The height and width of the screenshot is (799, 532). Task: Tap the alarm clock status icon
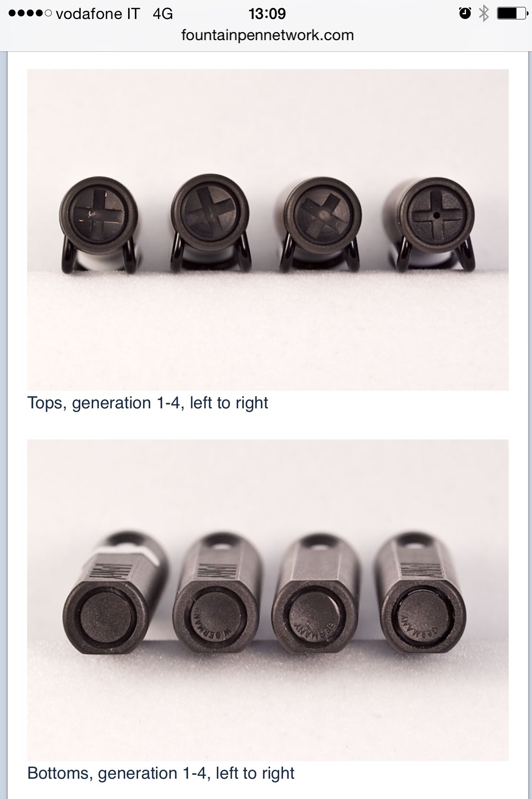point(465,13)
